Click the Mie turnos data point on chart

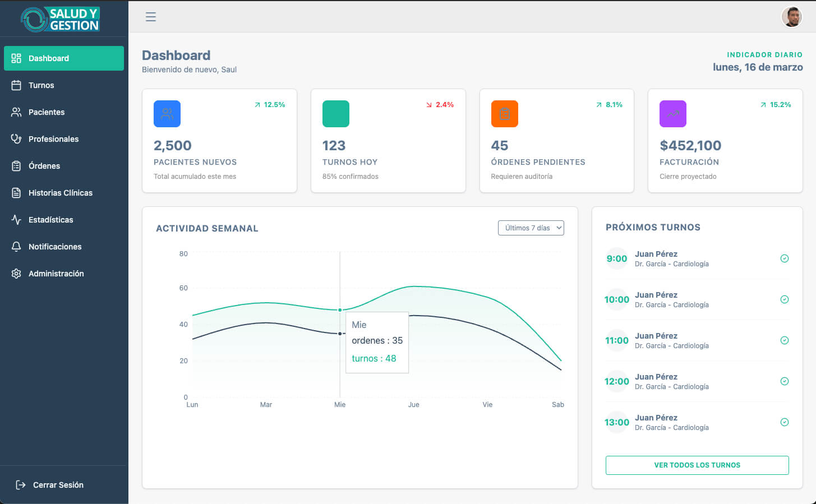(x=340, y=310)
